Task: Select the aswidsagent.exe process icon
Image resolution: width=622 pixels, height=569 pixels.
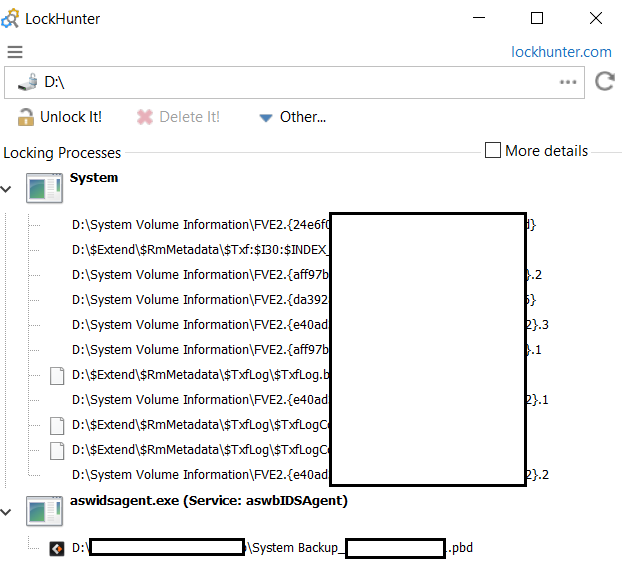Action: pos(44,511)
